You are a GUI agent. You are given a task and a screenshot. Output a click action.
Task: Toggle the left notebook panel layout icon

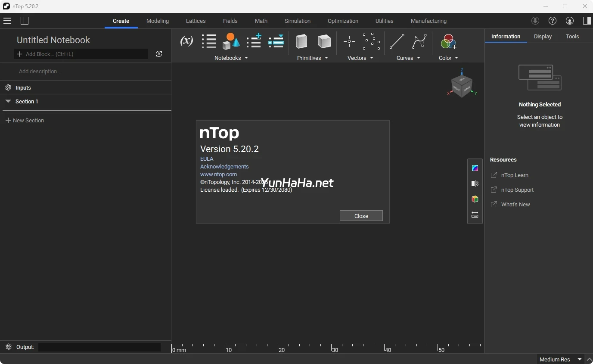pos(25,21)
